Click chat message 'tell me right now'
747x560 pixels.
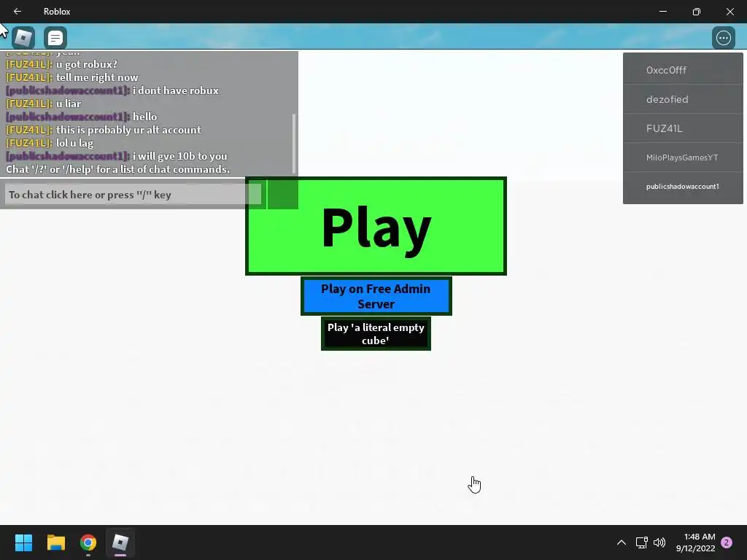point(97,77)
